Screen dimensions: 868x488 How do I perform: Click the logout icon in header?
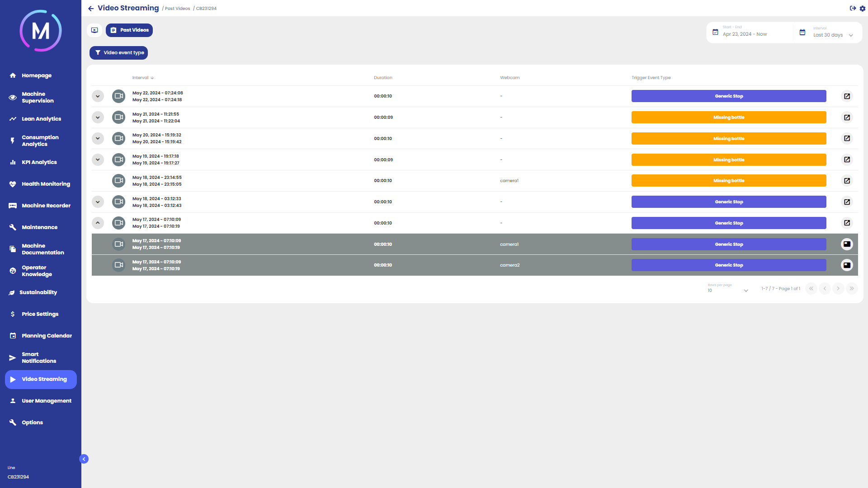point(853,8)
